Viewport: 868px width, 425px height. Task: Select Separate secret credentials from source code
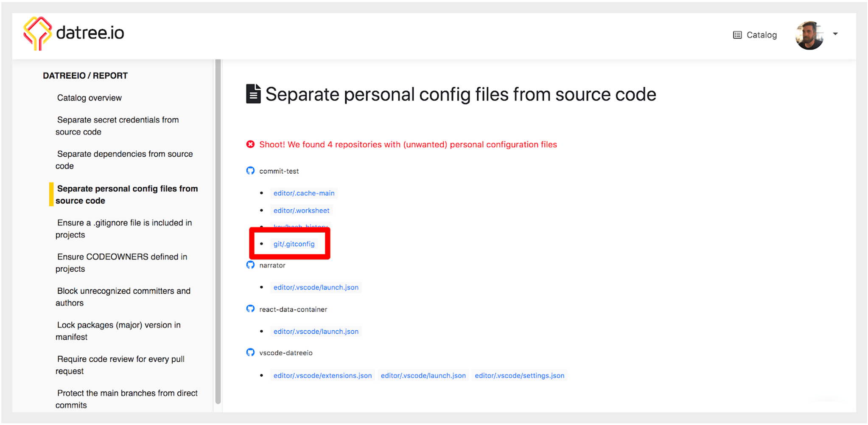coord(117,126)
